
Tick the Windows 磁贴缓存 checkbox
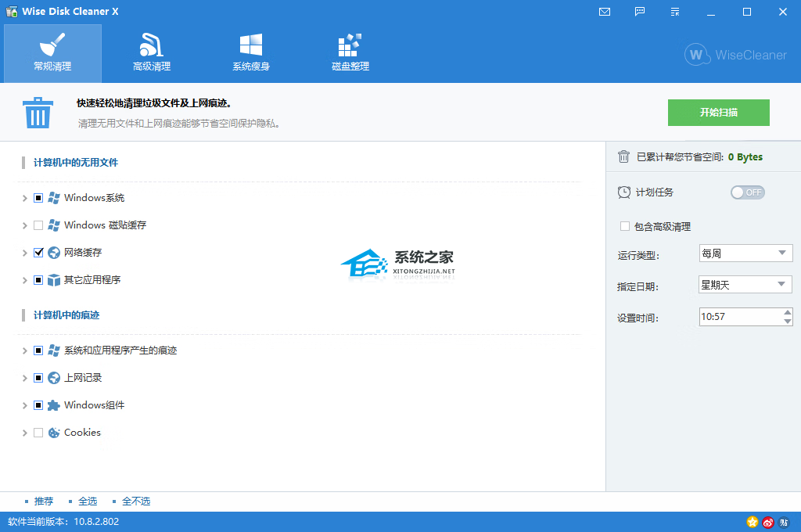pyautogui.click(x=38, y=225)
